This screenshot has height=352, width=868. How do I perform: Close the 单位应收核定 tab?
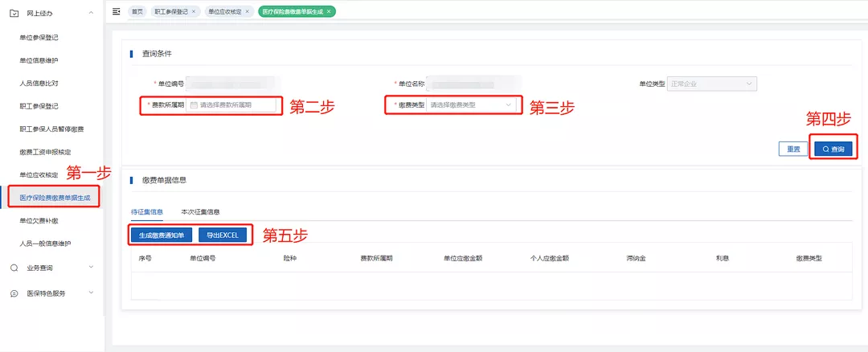pyautogui.click(x=246, y=12)
